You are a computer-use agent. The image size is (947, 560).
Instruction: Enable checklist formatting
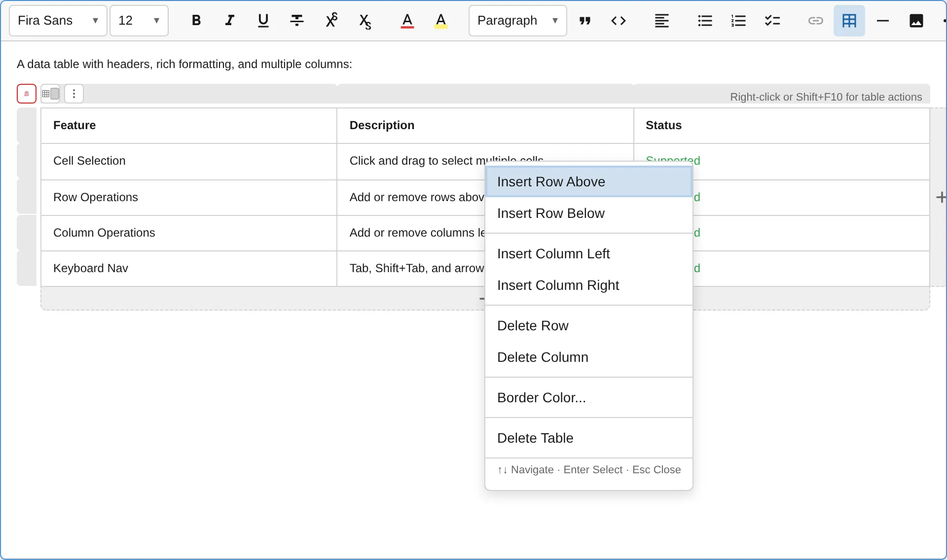772,21
